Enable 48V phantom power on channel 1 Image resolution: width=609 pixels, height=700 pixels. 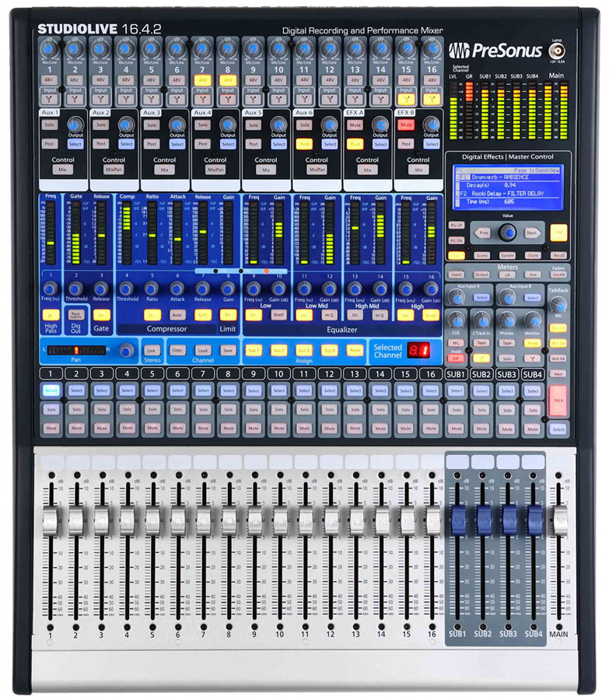click(x=50, y=80)
